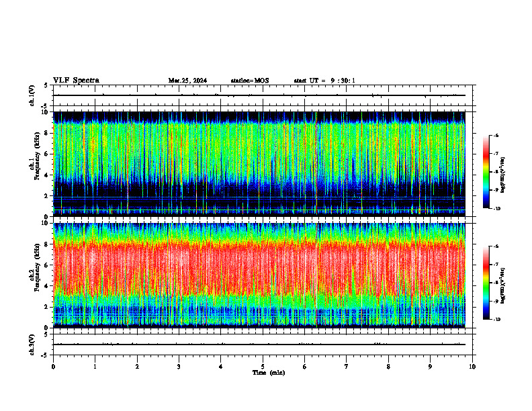Click time axis tick label "3"
Screen dimensions: 532x411
[179, 367]
